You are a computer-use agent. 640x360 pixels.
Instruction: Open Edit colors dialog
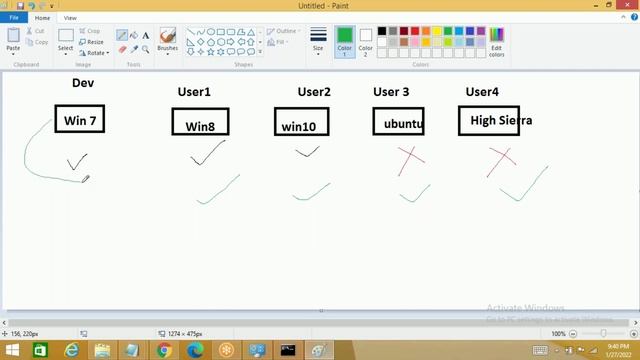(x=496, y=42)
